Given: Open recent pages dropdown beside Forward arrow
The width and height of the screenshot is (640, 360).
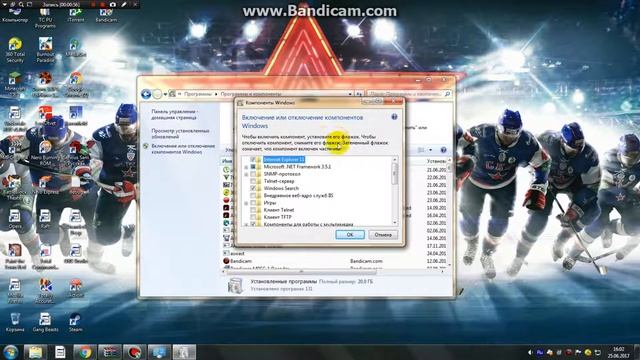Looking at the screenshot, I should click(x=165, y=94).
